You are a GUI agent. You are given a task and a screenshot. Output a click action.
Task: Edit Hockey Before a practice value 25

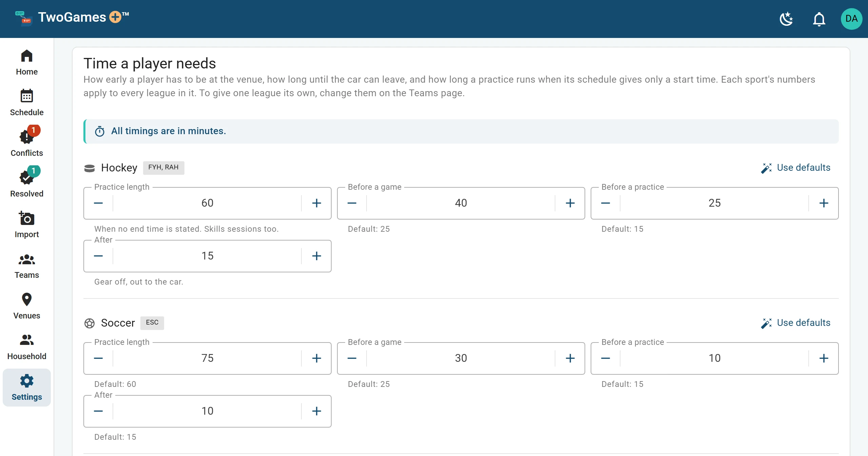tap(714, 203)
